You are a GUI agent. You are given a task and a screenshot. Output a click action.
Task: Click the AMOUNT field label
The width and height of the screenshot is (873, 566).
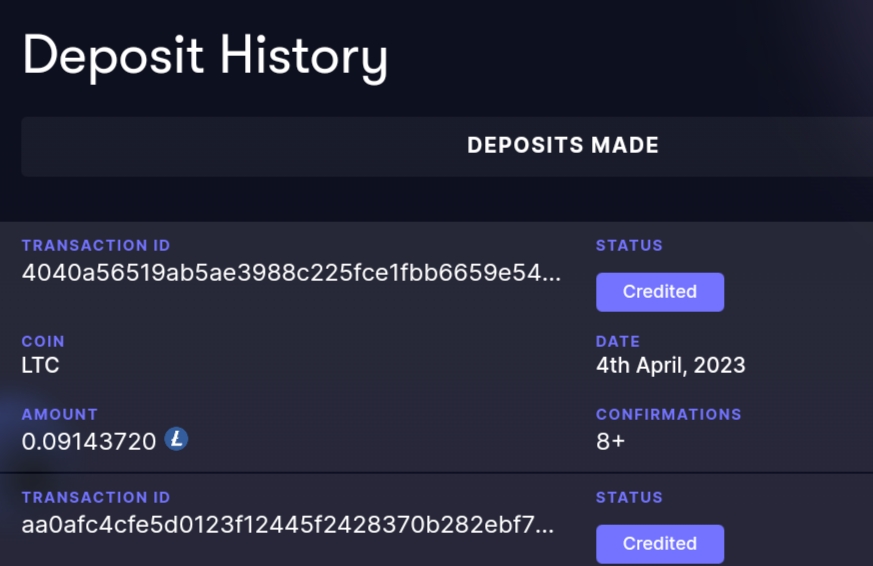coord(60,415)
